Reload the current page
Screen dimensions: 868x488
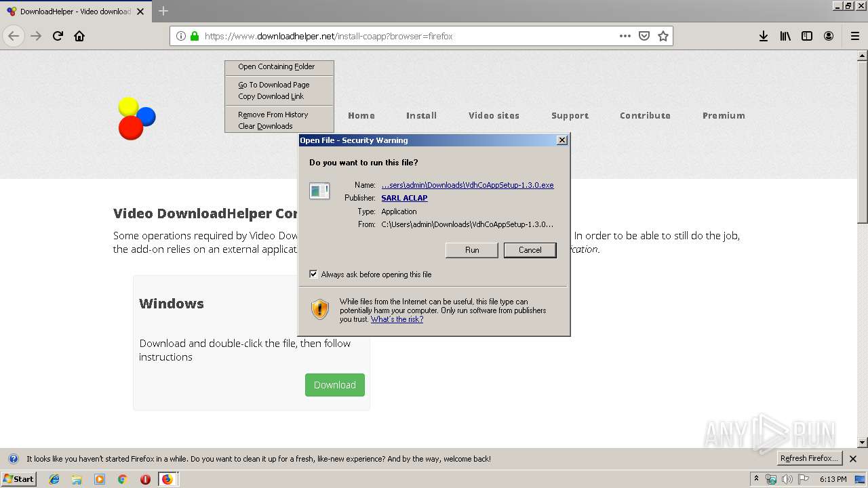[58, 36]
